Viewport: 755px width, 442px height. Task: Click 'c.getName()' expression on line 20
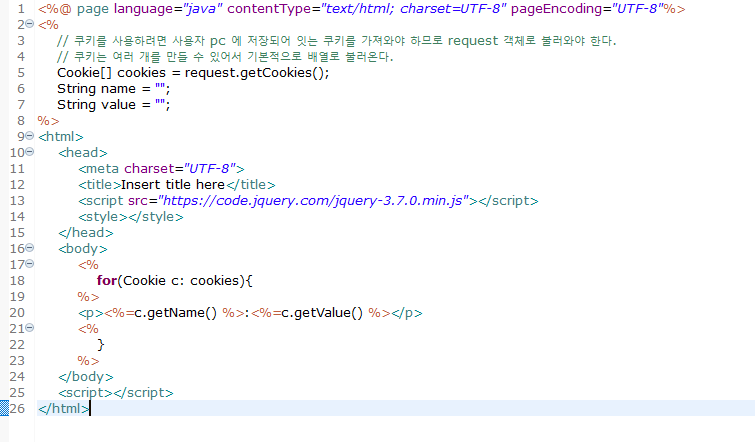point(176,313)
